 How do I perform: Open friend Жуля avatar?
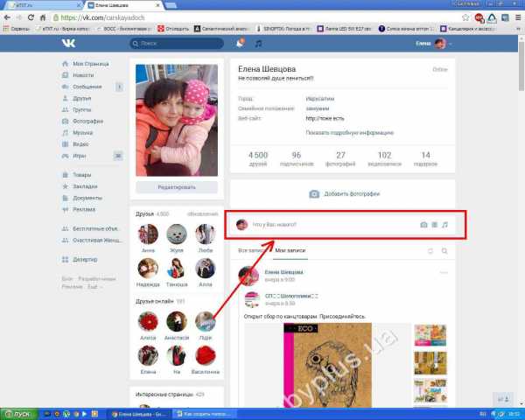pyautogui.click(x=177, y=234)
